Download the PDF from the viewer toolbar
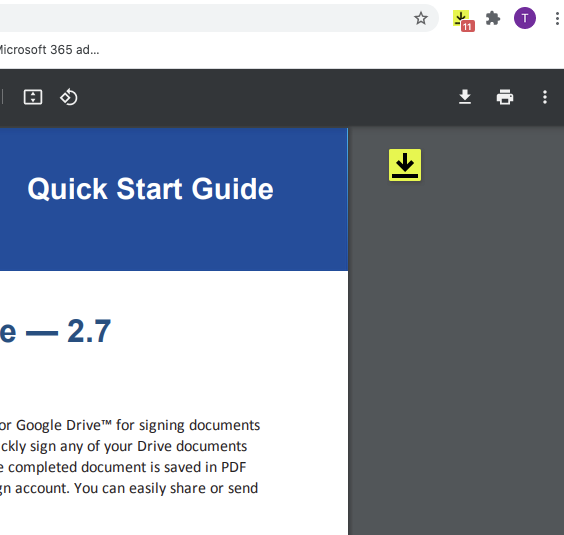The width and height of the screenshot is (564, 535). pos(465,97)
